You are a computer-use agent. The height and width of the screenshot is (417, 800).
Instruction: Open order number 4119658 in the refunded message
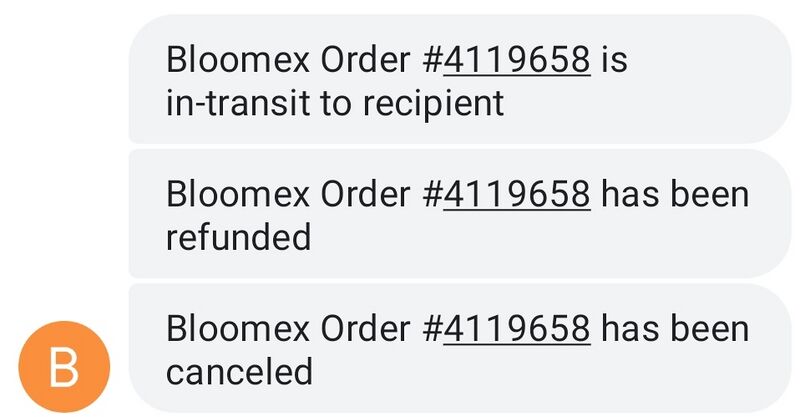tap(517, 194)
